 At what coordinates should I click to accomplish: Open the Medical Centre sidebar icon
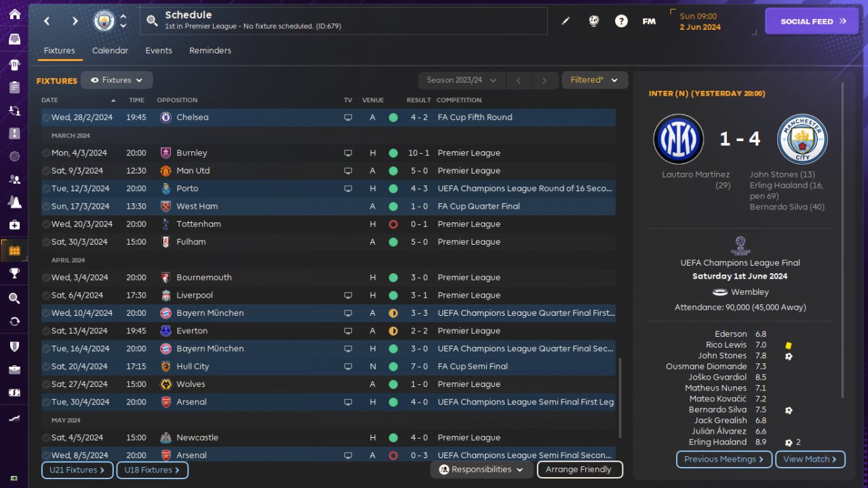point(14,225)
